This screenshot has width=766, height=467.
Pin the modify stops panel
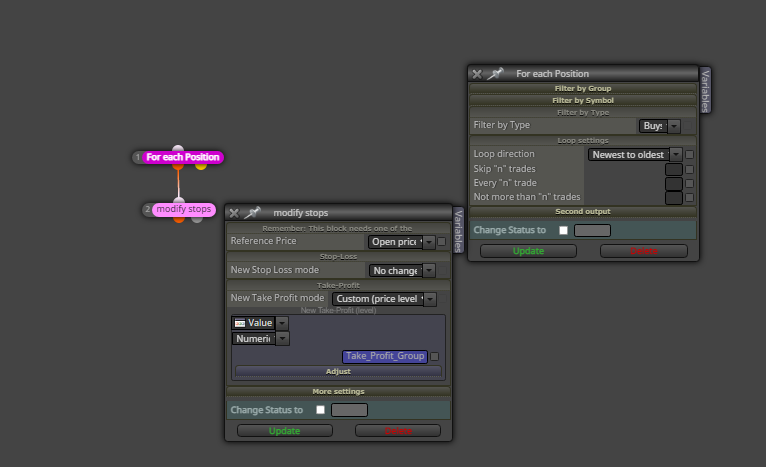[x=253, y=212]
